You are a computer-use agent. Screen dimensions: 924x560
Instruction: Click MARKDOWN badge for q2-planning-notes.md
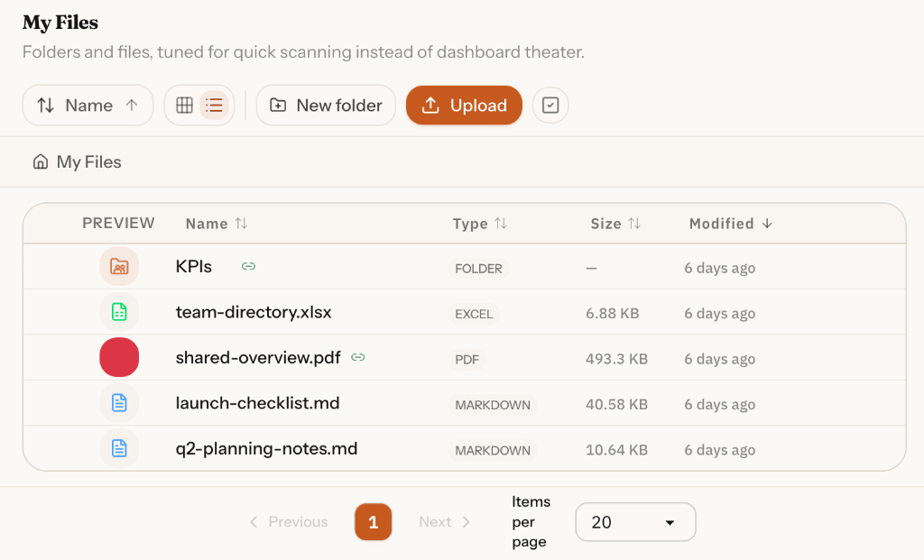point(493,451)
